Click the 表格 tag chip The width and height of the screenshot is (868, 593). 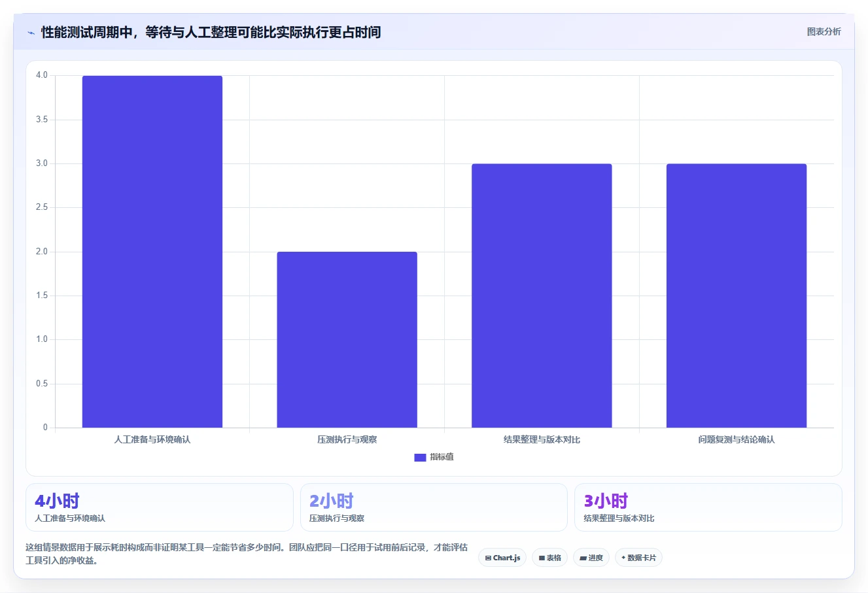(x=550, y=558)
